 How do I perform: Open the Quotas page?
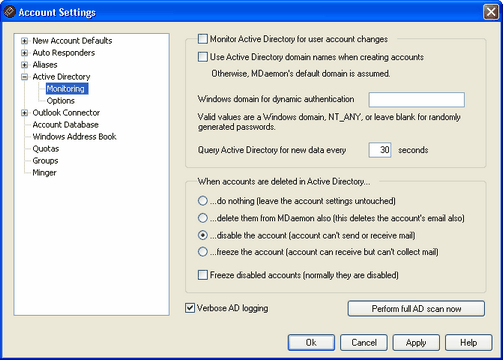(46, 149)
